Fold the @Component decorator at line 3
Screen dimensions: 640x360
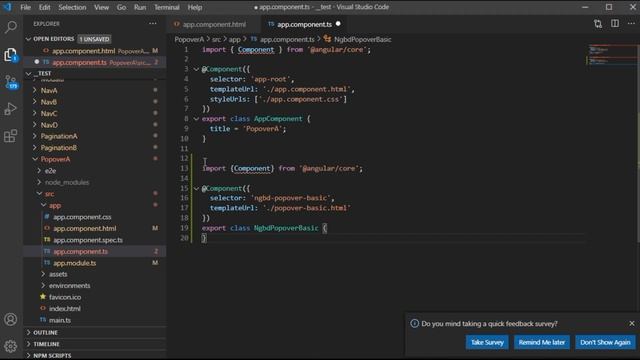pos(196,69)
